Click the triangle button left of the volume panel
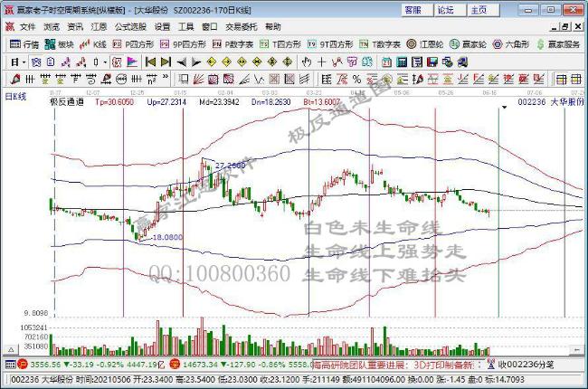The height and width of the screenshot is (389, 588). coord(11,350)
